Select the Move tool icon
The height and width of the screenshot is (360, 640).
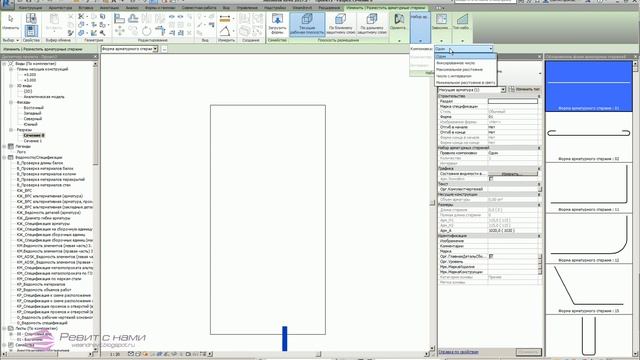pos(119,31)
